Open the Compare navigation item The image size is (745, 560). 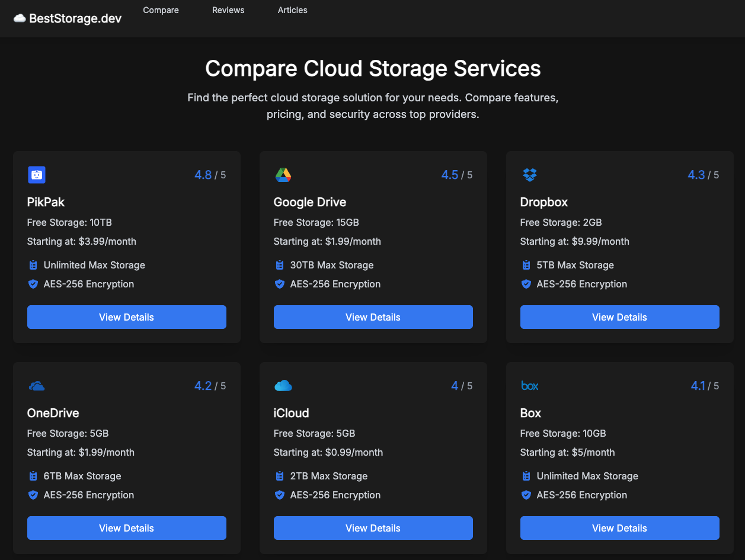161,10
